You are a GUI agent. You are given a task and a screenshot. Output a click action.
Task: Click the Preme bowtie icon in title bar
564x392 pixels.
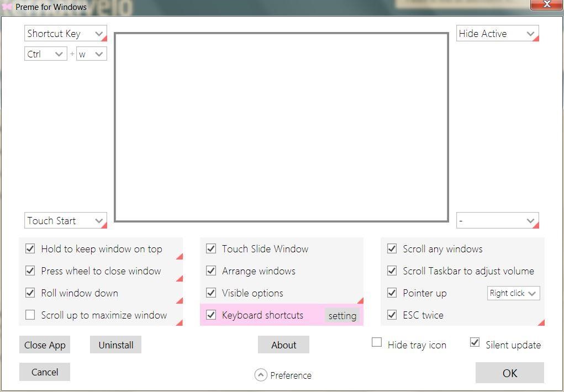[x=7, y=7]
